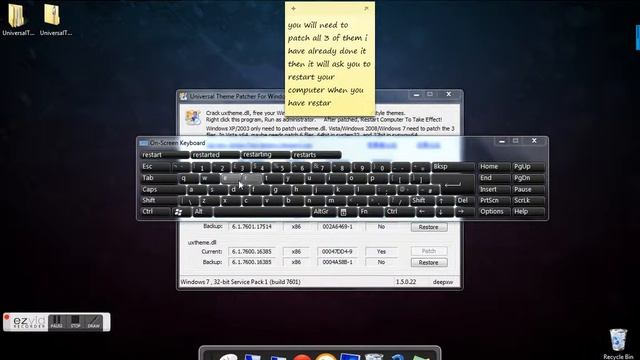Viewport: 640px width, 360px height.
Task: Click the PgUp key
Action: 528,167
